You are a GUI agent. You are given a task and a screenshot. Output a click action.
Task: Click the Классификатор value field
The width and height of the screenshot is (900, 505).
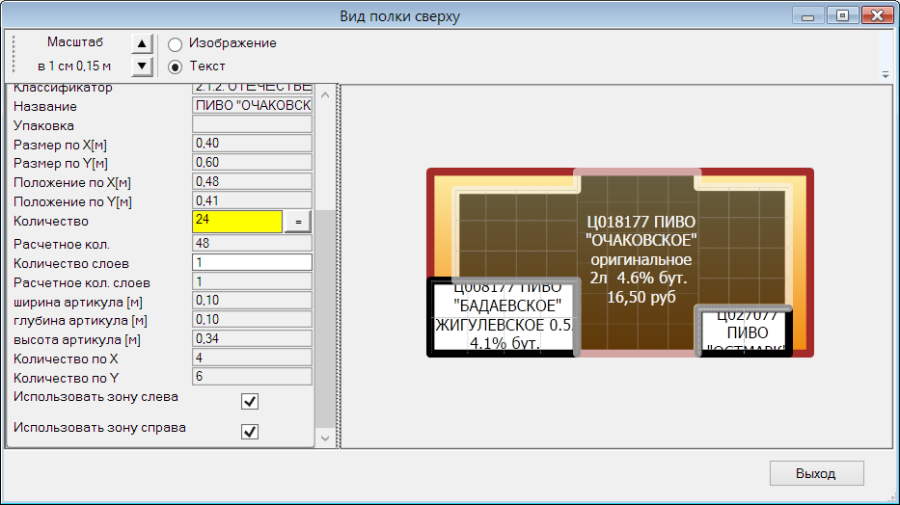252,88
